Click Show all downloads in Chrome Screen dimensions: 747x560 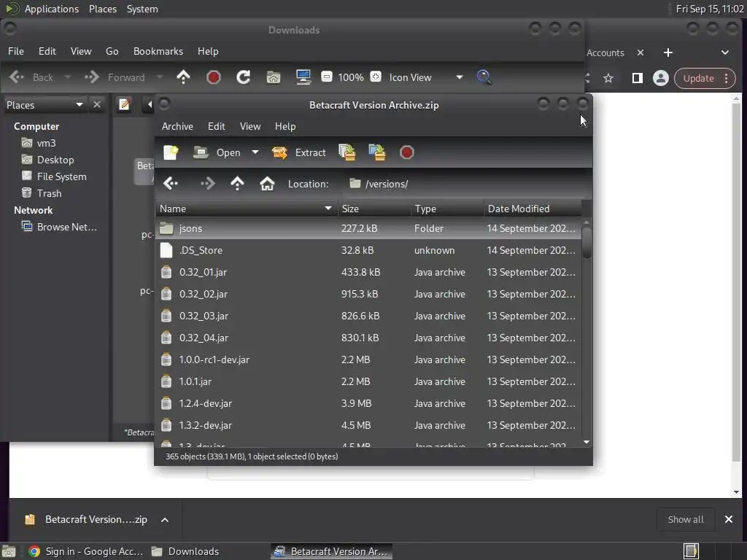[x=686, y=519]
